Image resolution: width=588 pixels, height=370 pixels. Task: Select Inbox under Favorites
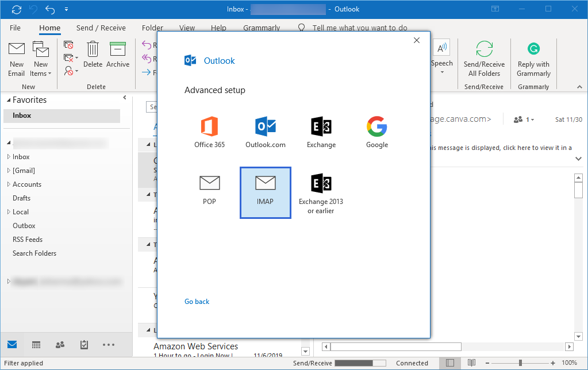pos(62,115)
